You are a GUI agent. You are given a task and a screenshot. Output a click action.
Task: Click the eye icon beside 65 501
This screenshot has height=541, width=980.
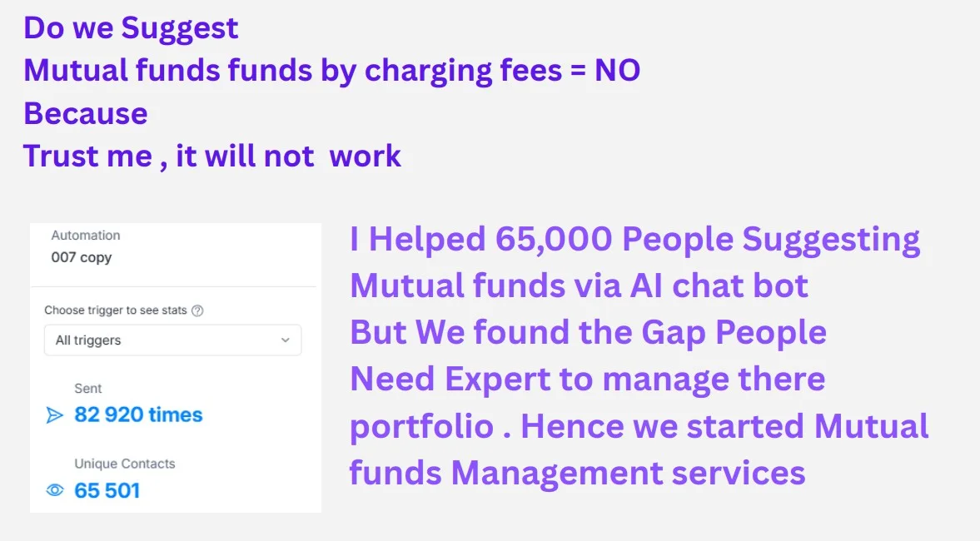[55, 490]
